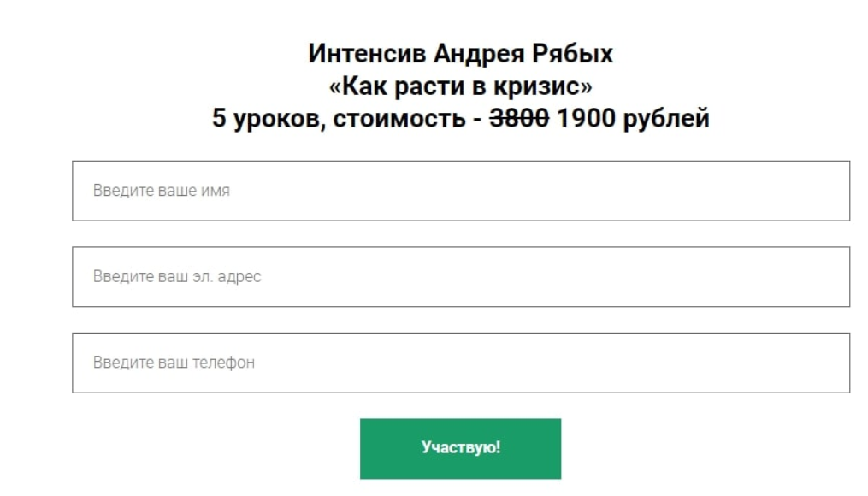Viewport: 868px width, 496px height.
Task: Click the surname 'Рябых' in the heading
Action: point(573,54)
